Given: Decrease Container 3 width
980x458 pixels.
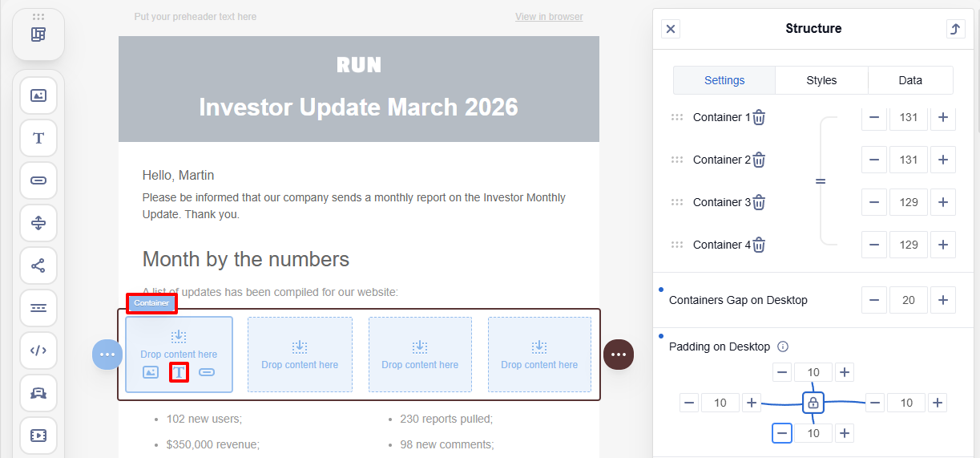Looking at the screenshot, I should (x=874, y=202).
